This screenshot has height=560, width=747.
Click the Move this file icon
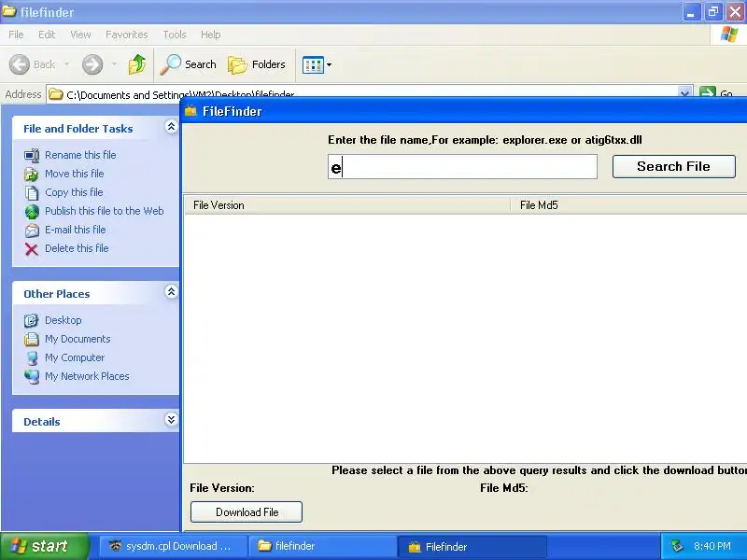point(32,174)
